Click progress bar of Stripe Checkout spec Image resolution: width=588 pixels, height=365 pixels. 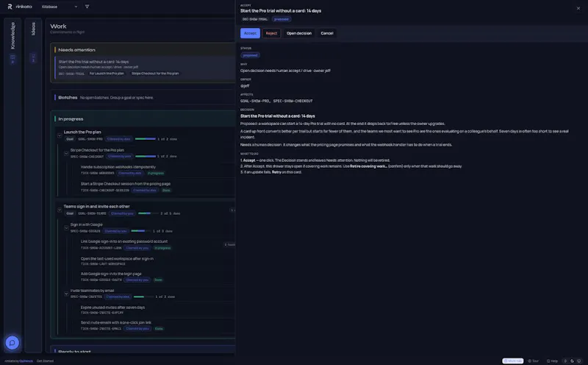[146, 156]
